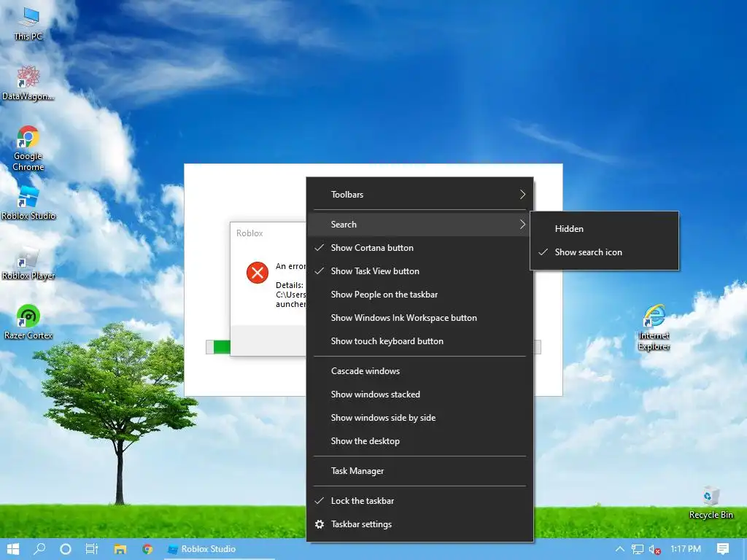Select the Razer Cortex desktop shortcut
Viewport: 747px width, 560px height.
pos(28,322)
